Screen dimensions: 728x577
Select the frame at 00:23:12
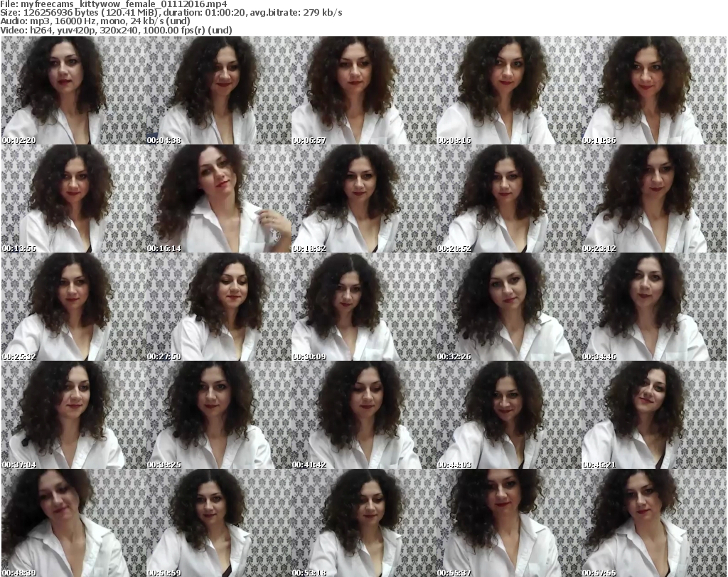(x=653, y=198)
